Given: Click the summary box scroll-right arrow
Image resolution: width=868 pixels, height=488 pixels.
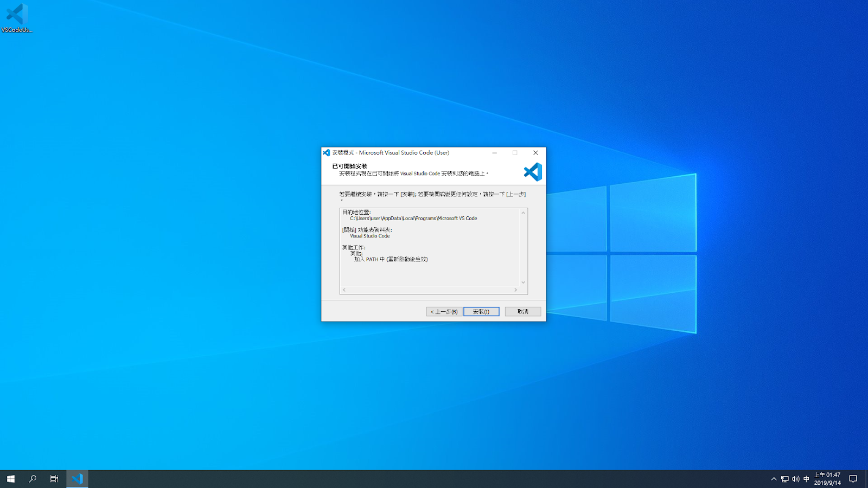Looking at the screenshot, I should click(x=515, y=290).
